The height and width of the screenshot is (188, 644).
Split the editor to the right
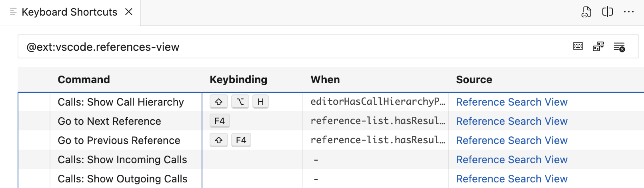click(607, 12)
